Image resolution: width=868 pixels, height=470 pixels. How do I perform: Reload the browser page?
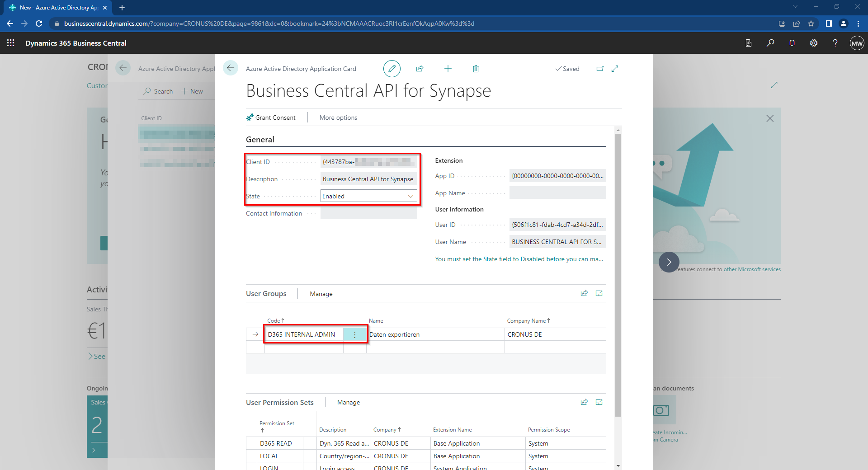coord(39,23)
